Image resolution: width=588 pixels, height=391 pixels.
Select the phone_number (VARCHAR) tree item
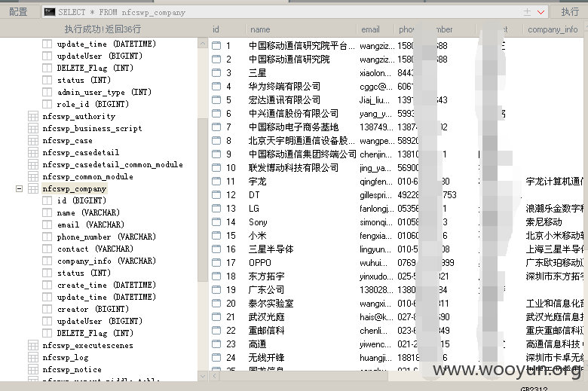(x=106, y=237)
